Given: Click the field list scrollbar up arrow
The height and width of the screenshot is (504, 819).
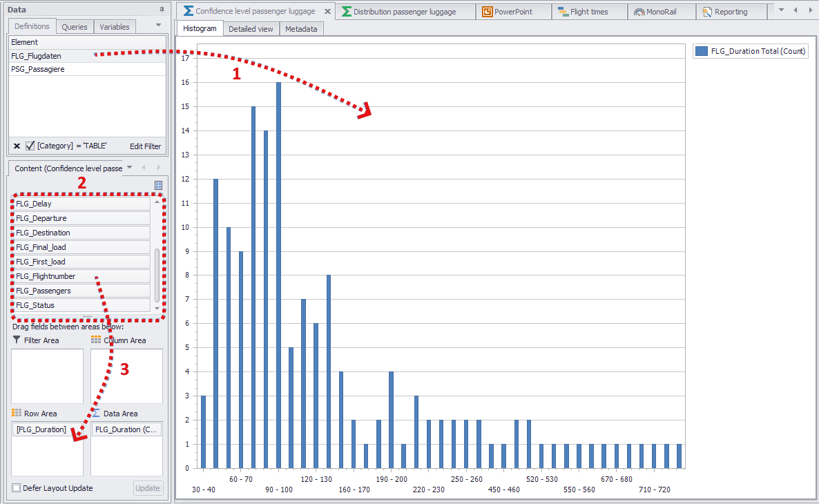Looking at the screenshot, I should pyautogui.click(x=157, y=202).
